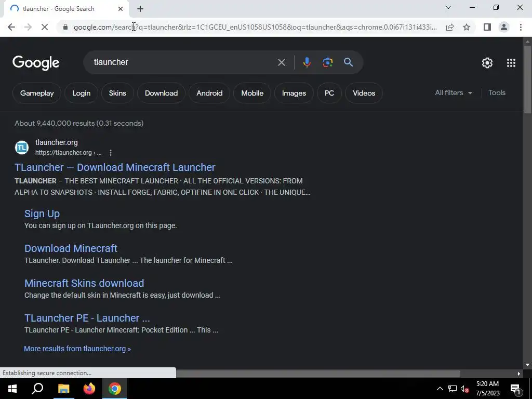This screenshot has width=532, height=399.
Task: Open File Explorer from taskbar
Action: [63, 389]
